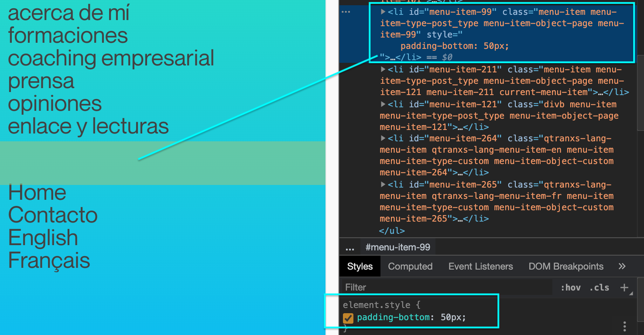Expand the menu-item-264 li node
644x335 pixels.
[384, 139]
